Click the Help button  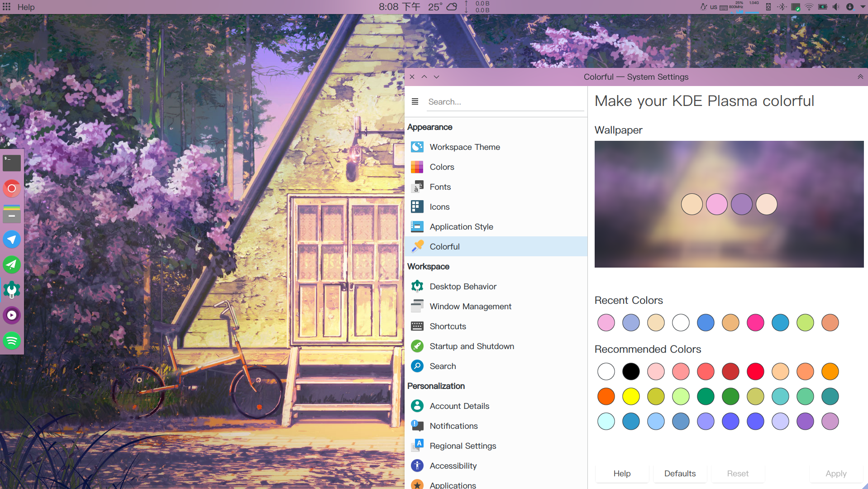[622, 473]
